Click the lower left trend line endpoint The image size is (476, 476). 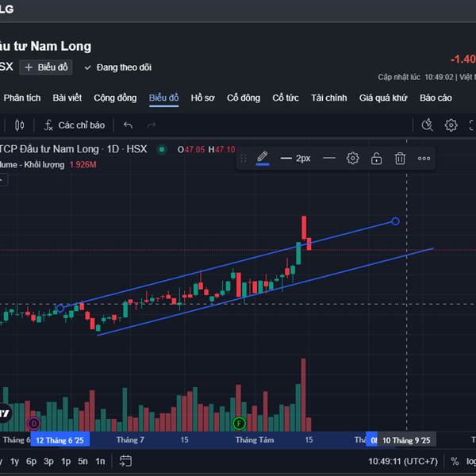pyautogui.click(x=60, y=309)
